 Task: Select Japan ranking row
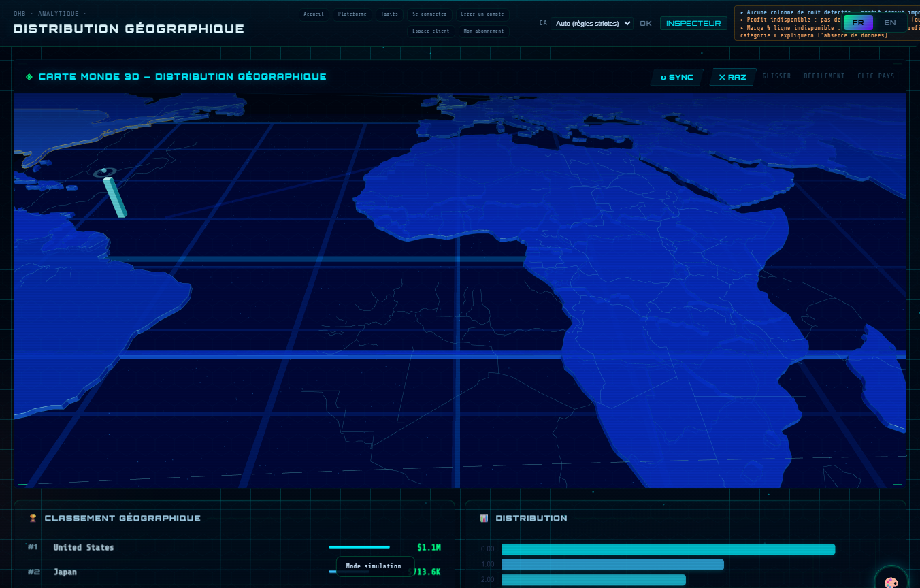235,572
